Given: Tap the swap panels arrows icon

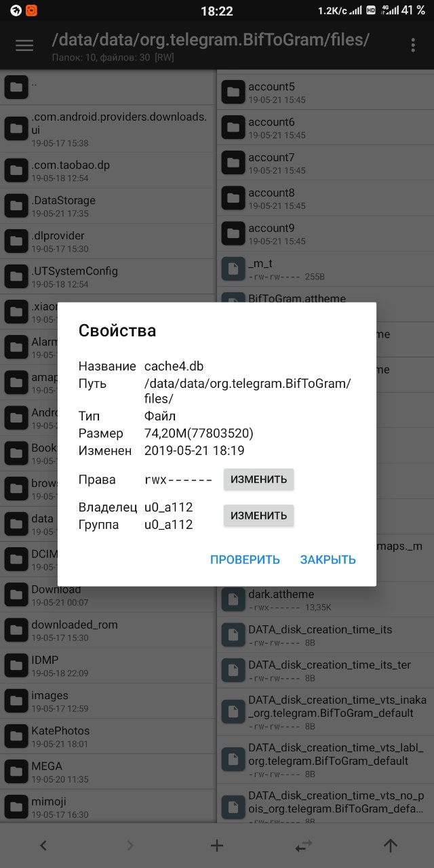Looking at the screenshot, I should point(303,845).
